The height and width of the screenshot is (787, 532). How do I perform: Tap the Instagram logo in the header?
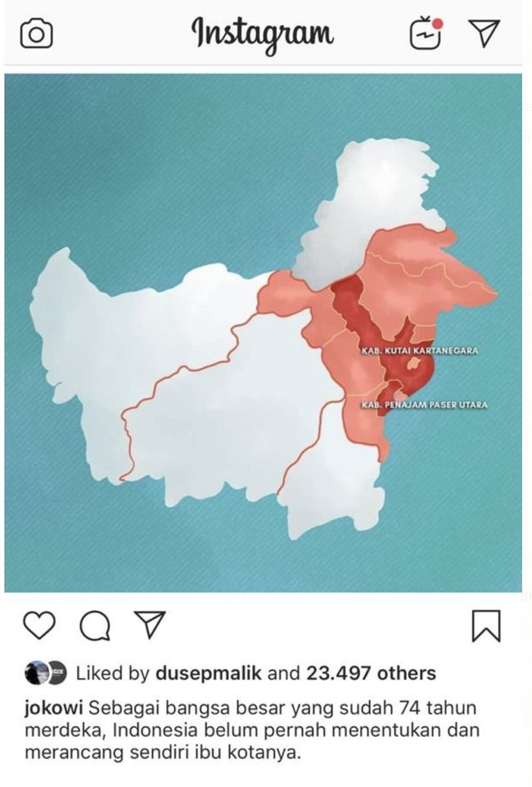[263, 33]
